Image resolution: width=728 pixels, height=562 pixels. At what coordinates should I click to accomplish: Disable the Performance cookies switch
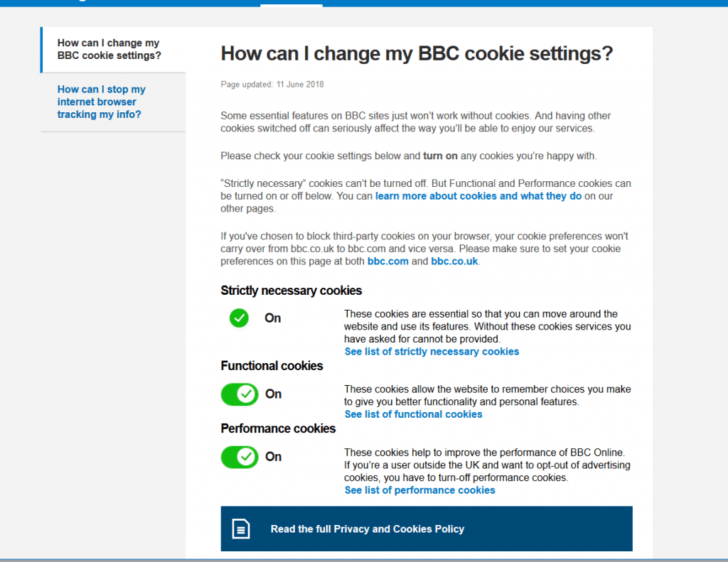click(240, 457)
